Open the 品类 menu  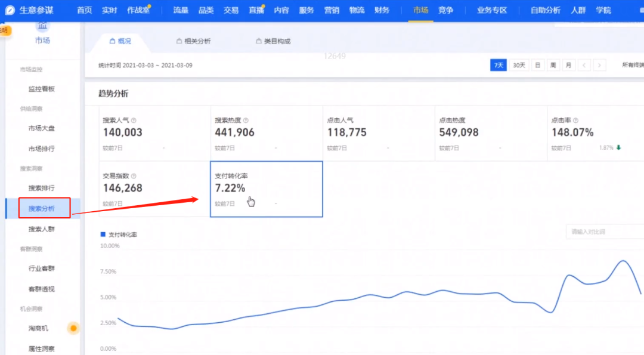[206, 10]
